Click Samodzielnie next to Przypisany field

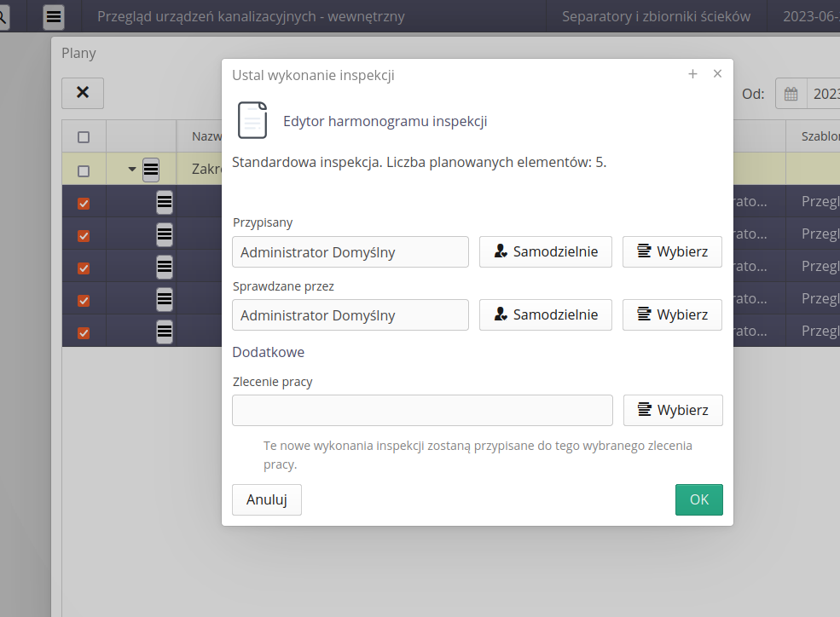(545, 252)
